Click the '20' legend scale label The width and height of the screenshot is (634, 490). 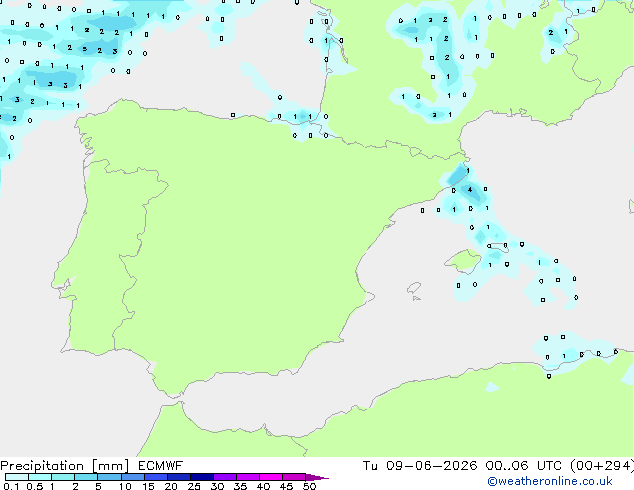(x=171, y=486)
